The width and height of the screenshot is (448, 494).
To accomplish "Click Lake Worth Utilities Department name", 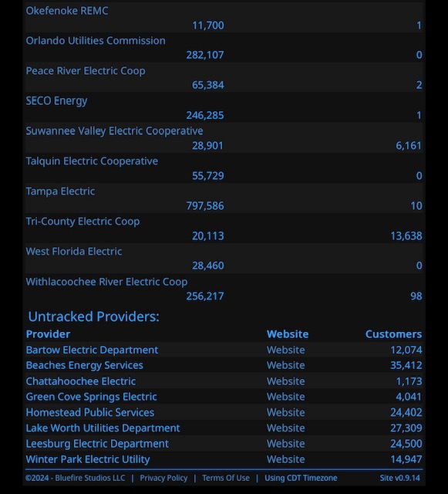I will coord(103,428).
